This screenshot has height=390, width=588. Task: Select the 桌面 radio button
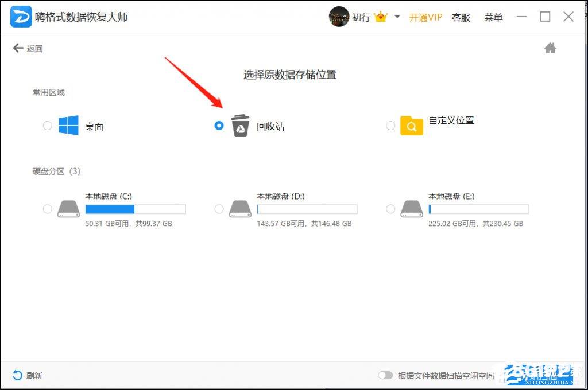coord(47,126)
